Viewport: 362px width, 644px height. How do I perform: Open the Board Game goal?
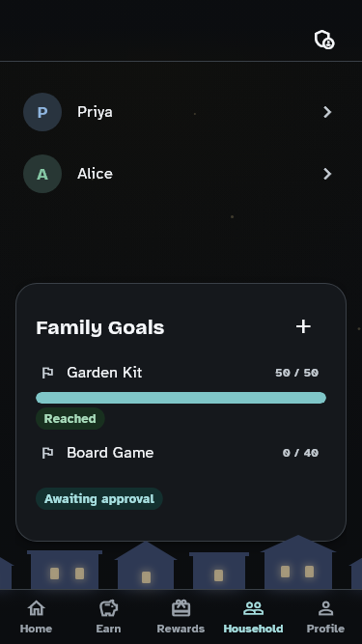click(110, 453)
